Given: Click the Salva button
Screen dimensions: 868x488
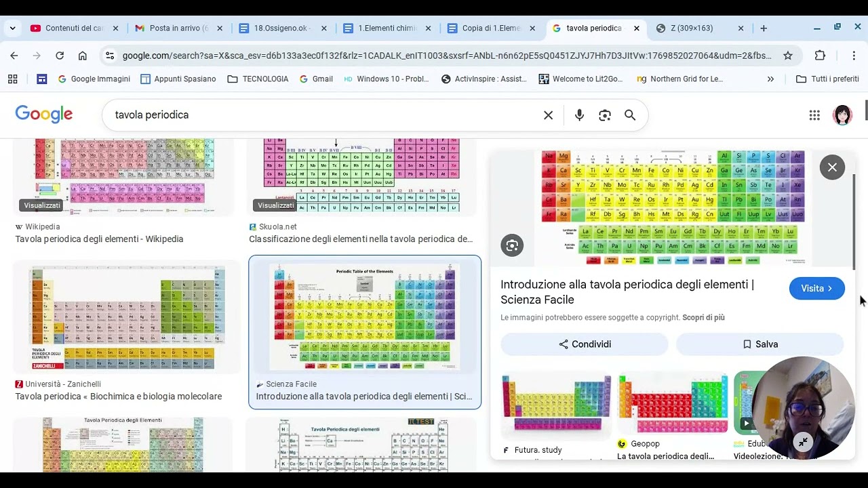Looking at the screenshot, I should click(759, 344).
